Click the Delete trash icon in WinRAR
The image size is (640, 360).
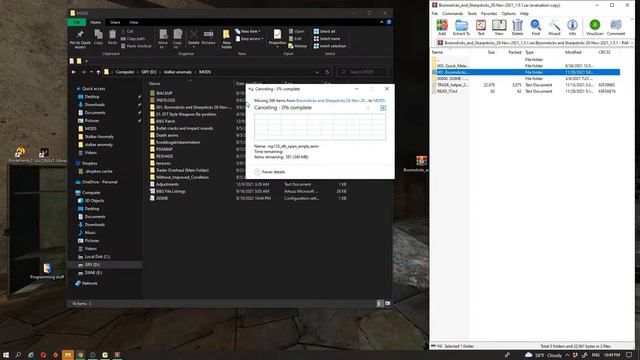(x=517, y=27)
